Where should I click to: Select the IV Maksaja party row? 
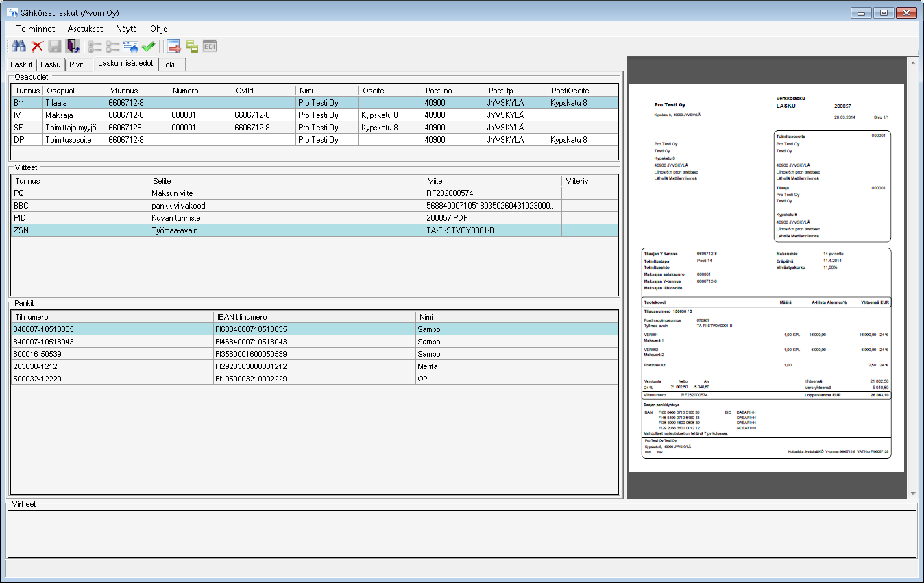314,115
